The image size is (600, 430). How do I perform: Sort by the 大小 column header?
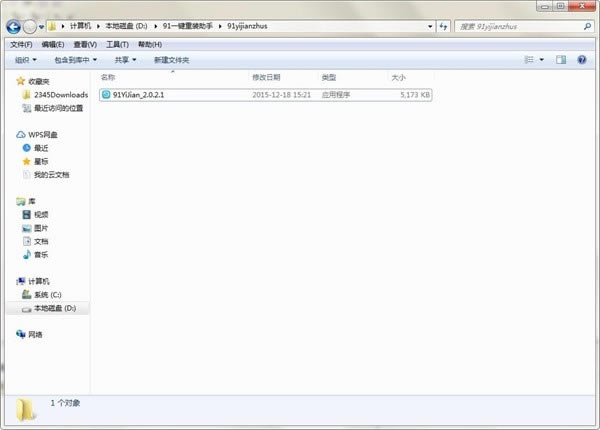pyautogui.click(x=398, y=77)
